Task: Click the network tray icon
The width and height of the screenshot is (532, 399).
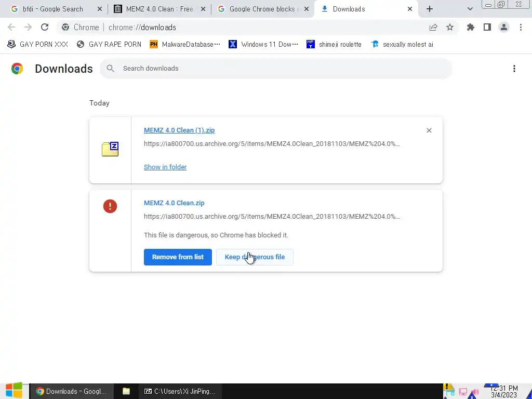Action: (x=463, y=392)
